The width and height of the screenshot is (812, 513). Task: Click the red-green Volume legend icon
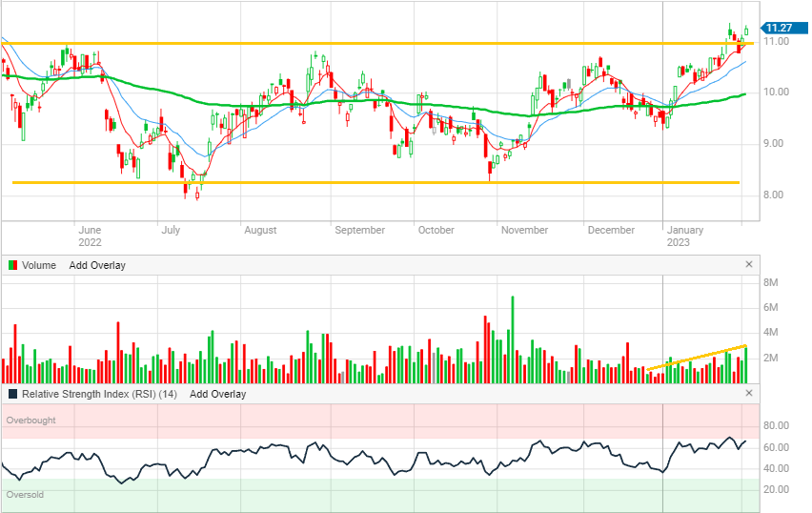(x=12, y=265)
